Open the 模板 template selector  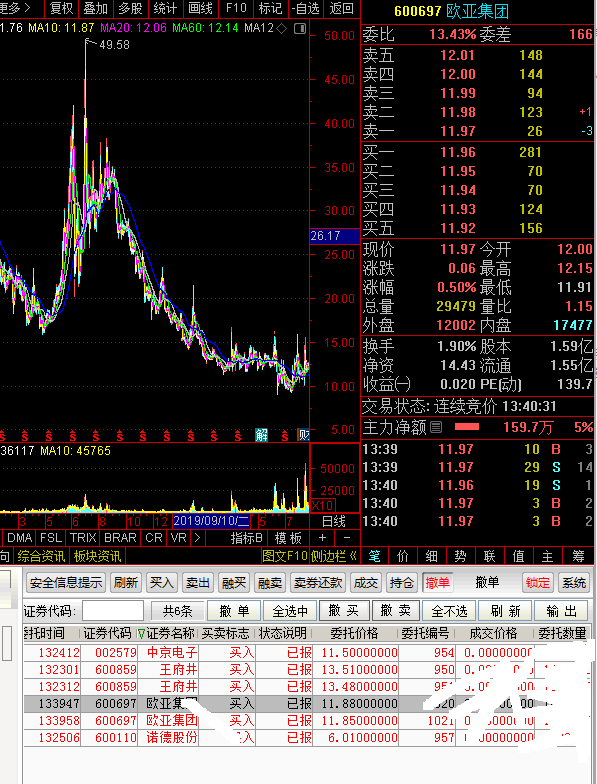tap(288, 538)
